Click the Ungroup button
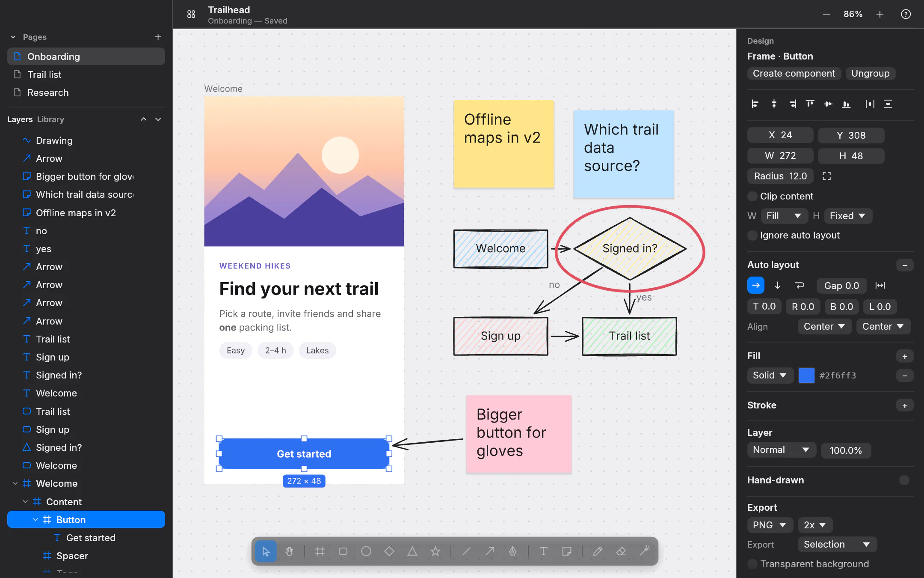924x578 pixels. pos(870,73)
